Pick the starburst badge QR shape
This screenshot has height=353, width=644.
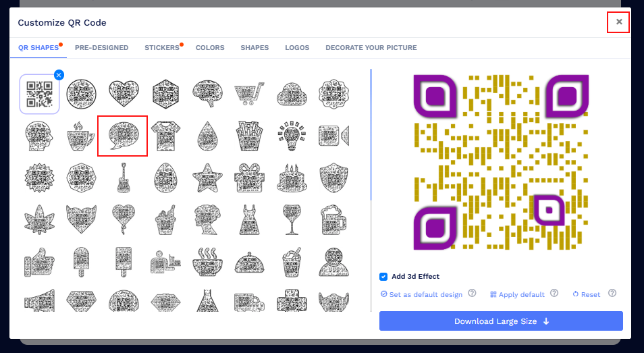coord(39,178)
